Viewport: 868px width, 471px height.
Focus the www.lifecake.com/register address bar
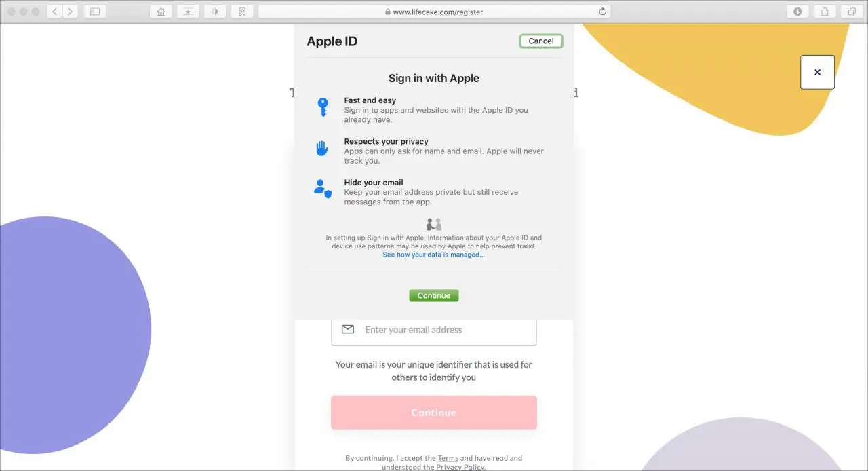coord(434,12)
